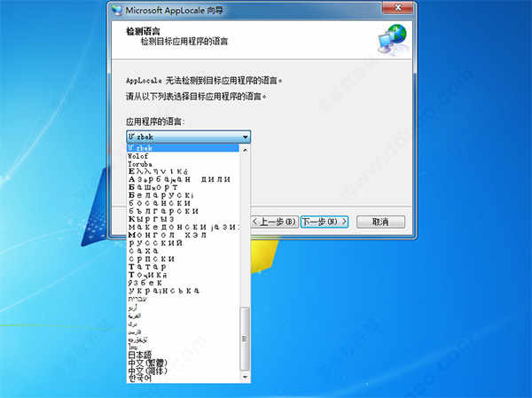Viewport: 532px width, 398px height.
Task: Select Беларускі in the language list
Action: 184,195
